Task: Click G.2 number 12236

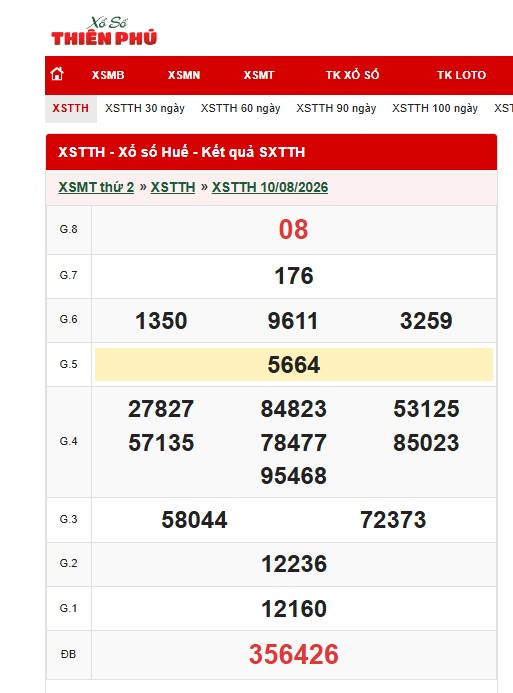Action: coord(294,564)
